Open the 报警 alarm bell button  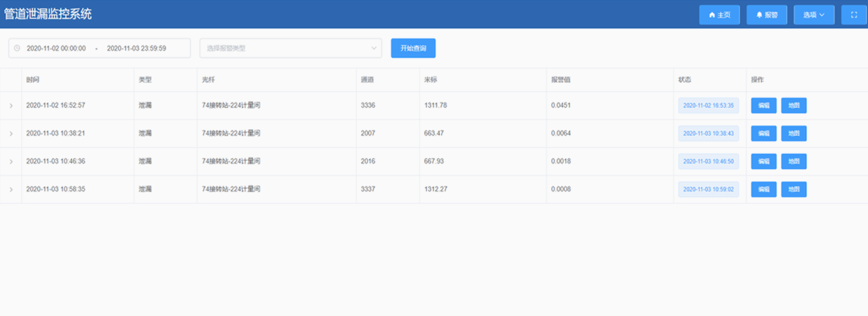[x=766, y=14]
